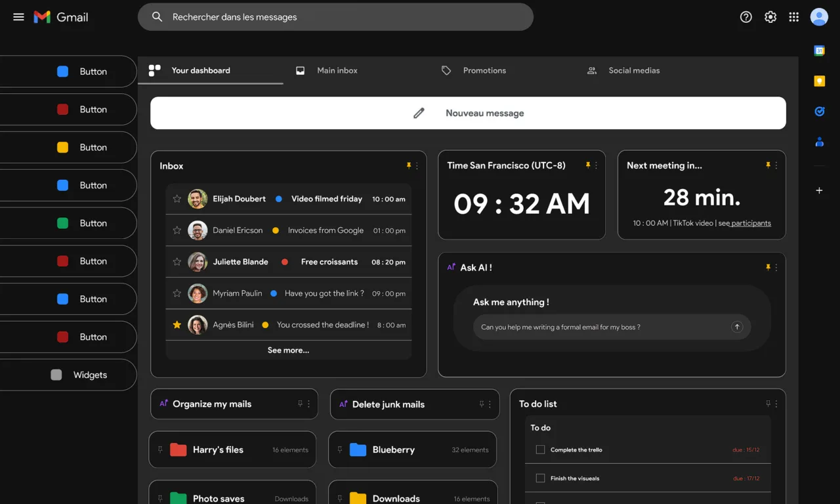Click the Nouveau message button
The height and width of the screenshot is (504, 840).
[x=468, y=113]
